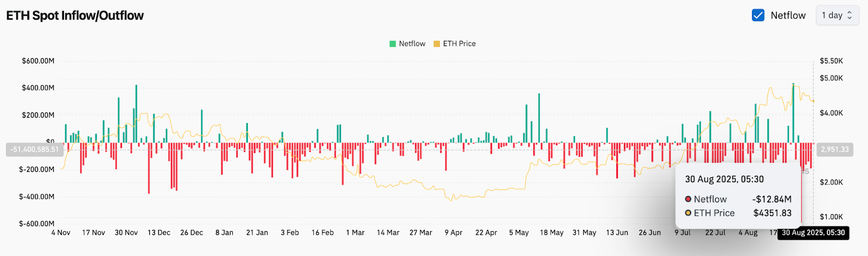
Task: Click the $400.00M left axis label
Action: (x=38, y=88)
